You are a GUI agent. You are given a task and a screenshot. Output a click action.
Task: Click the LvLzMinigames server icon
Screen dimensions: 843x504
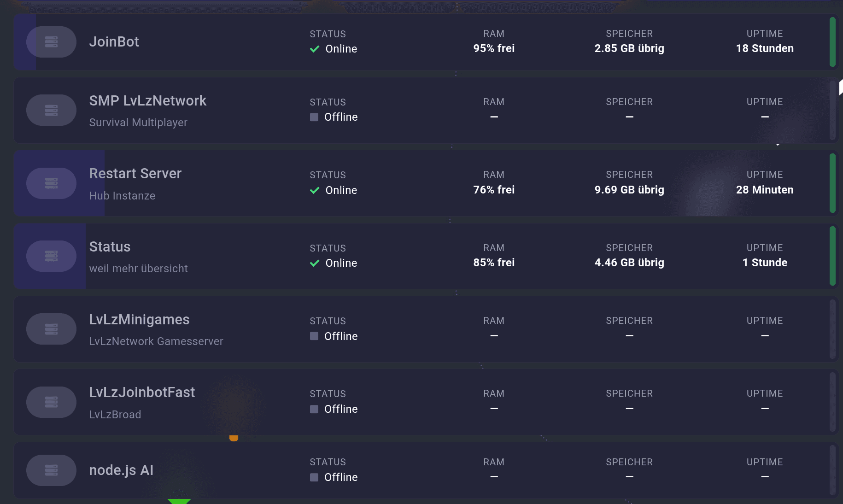tap(51, 329)
